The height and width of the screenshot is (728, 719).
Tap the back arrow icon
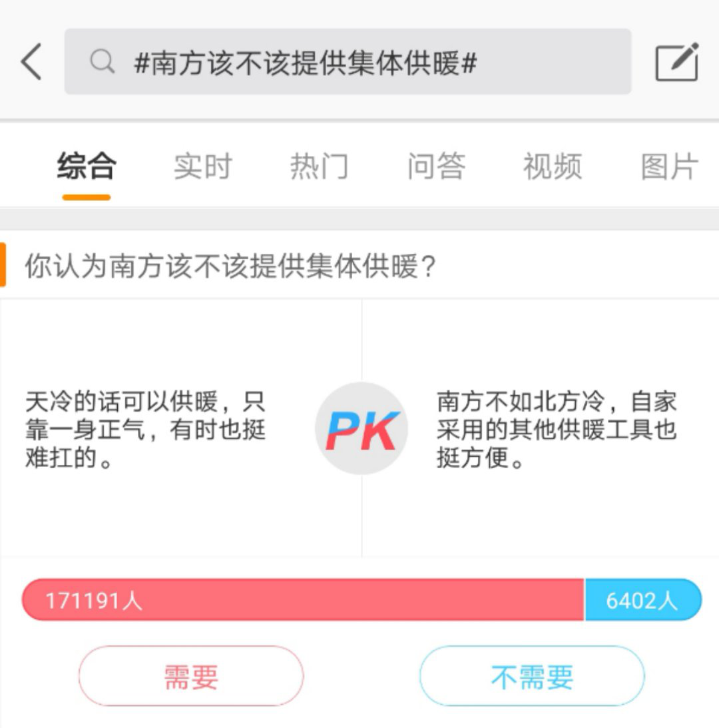(31, 62)
